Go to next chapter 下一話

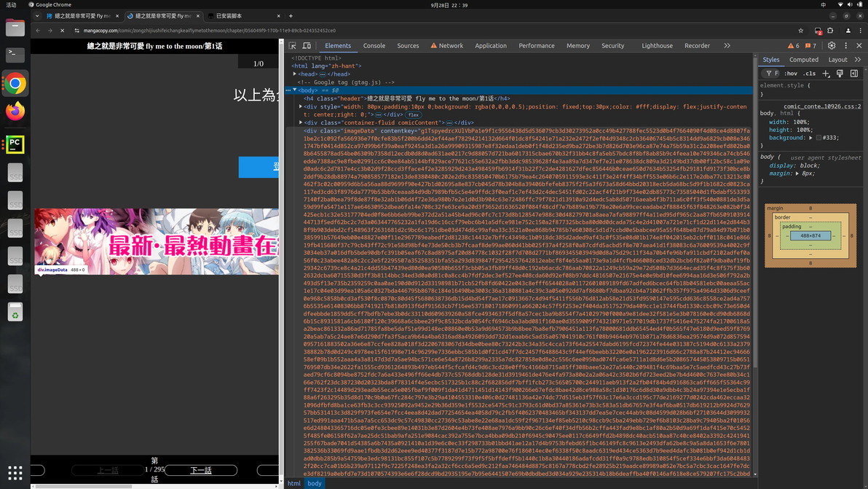pos(201,470)
